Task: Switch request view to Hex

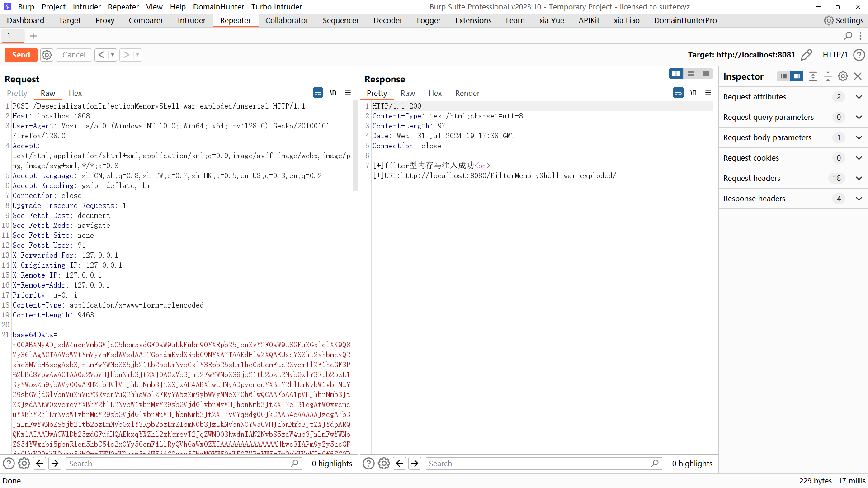Action: click(x=75, y=93)
